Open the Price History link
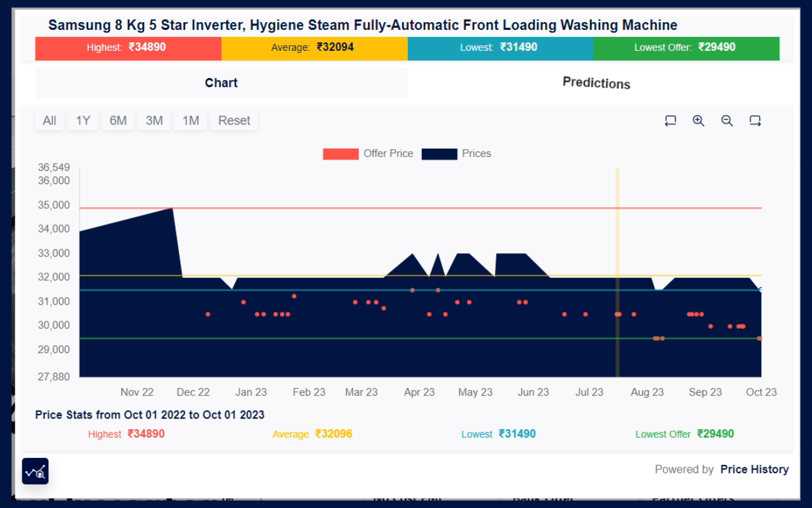The image size is (812, 508). 754,469
